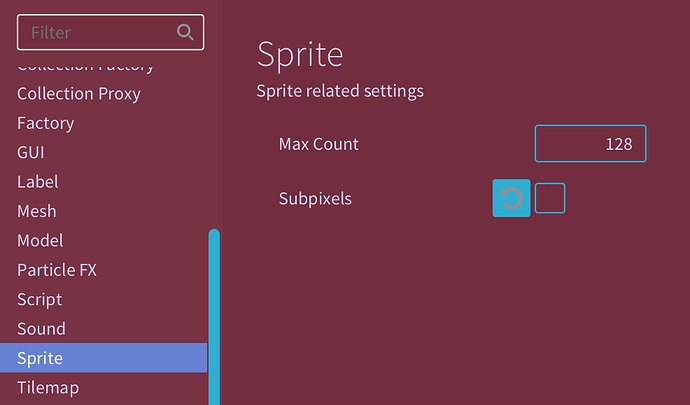
Task: Open the Tilemap settings category
Action: (x=48, y=387)
